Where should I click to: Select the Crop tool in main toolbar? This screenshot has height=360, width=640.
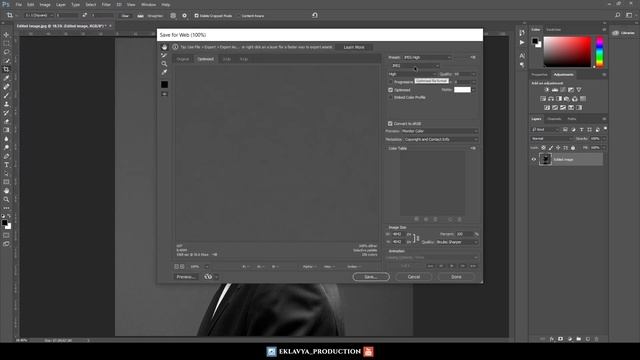(x=6, y=69)
